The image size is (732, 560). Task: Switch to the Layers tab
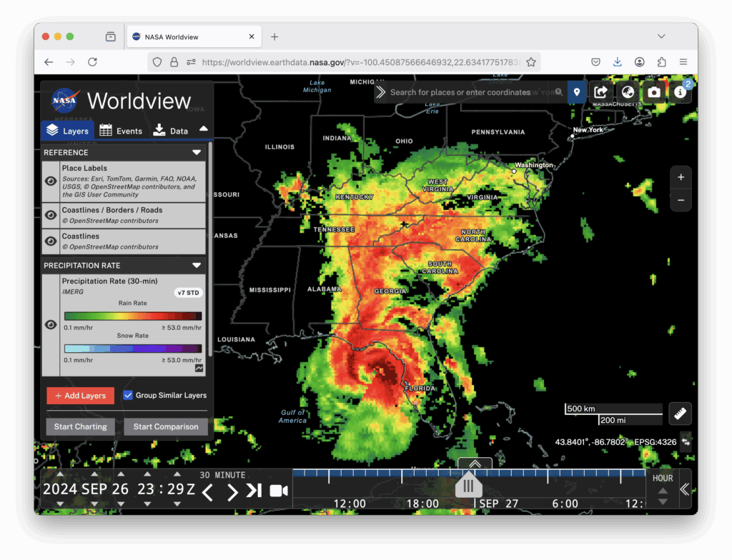[x=68, y=131]
